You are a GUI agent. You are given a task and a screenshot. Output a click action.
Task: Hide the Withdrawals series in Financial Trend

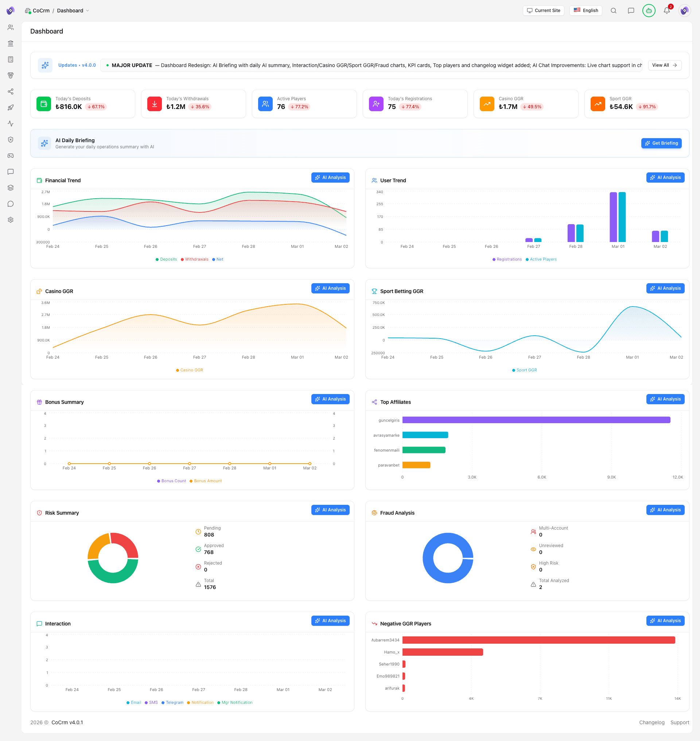(194, 259)
